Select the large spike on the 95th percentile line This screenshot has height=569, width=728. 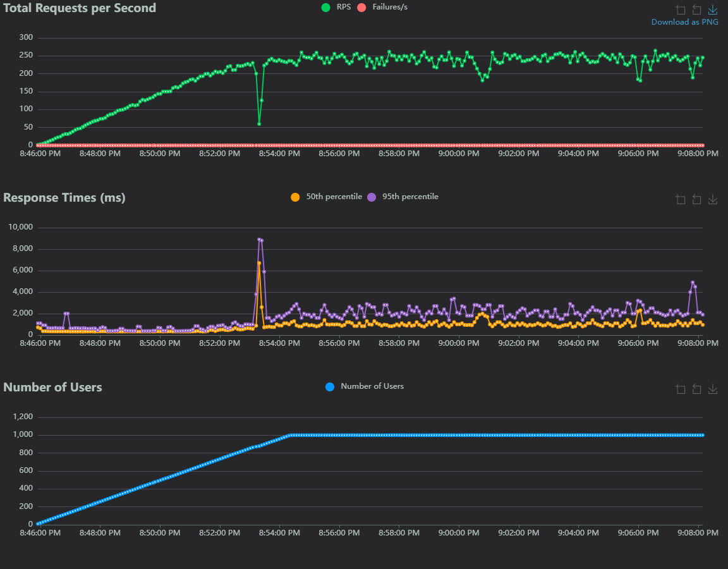(x=260, y=240)
